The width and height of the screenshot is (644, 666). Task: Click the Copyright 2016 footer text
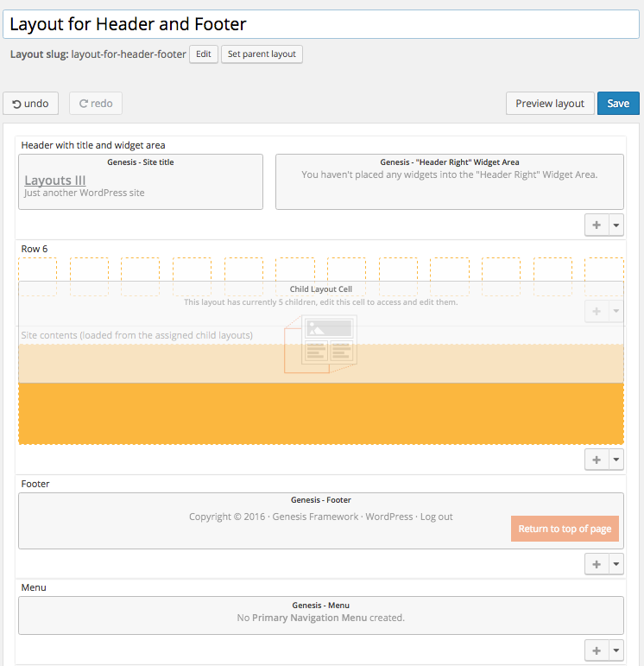pyautogui.click(x=321, y=517)
